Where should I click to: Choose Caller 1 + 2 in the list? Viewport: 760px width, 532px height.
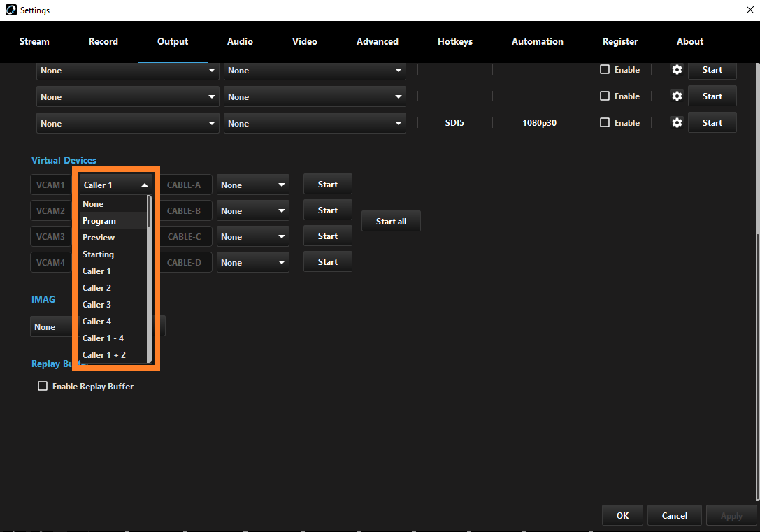tap(113, 354)
